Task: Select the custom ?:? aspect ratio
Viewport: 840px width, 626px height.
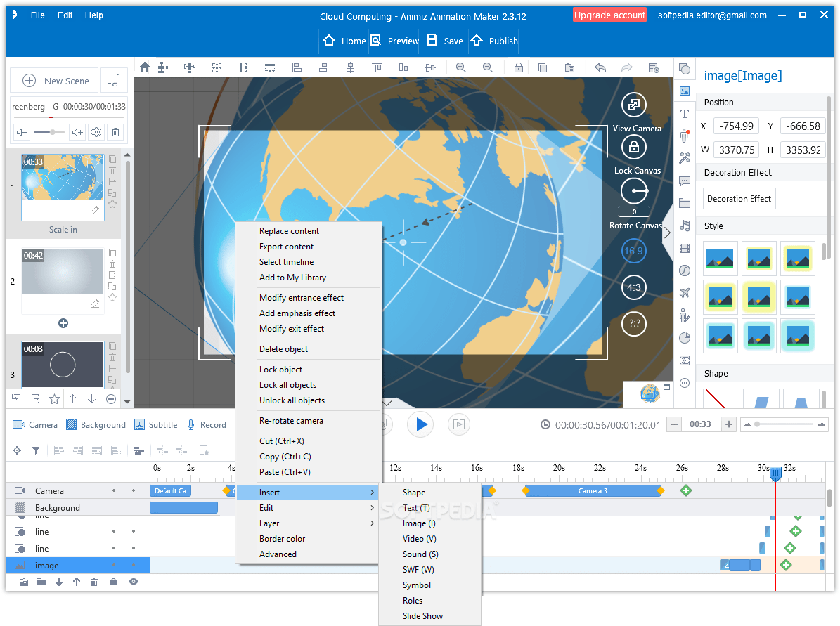Action: (x=634, y=323)
